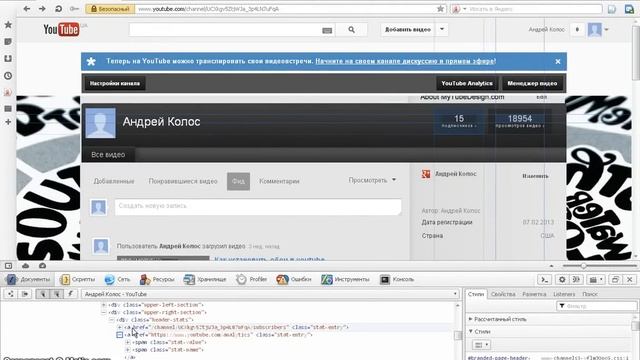Open the on-screen keyboard in YouTube search
The height and width of the screenshot is (360, 640).
tap(327, 30)
